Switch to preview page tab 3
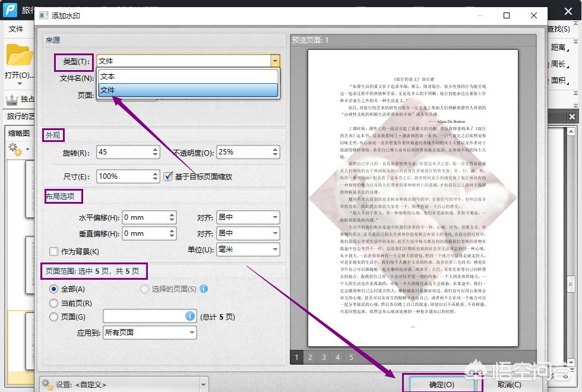 324,357
